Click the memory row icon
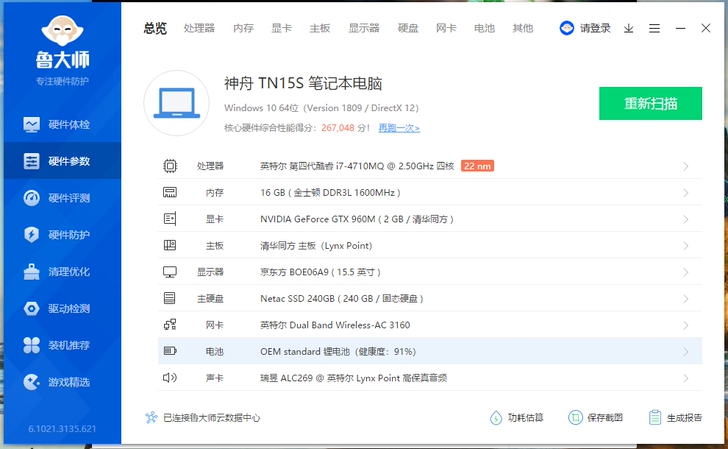728x449 pixels. pyautogui.click(x=170, y=192)
